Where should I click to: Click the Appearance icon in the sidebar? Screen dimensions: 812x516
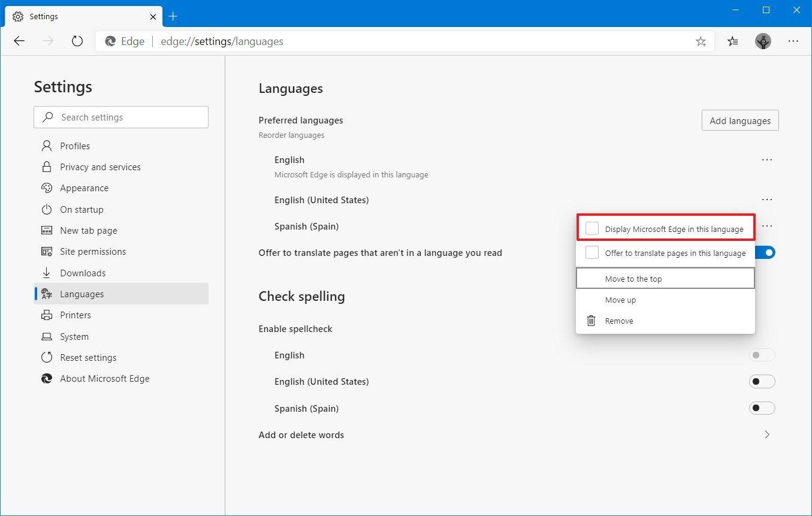click(x=47, y=188)
